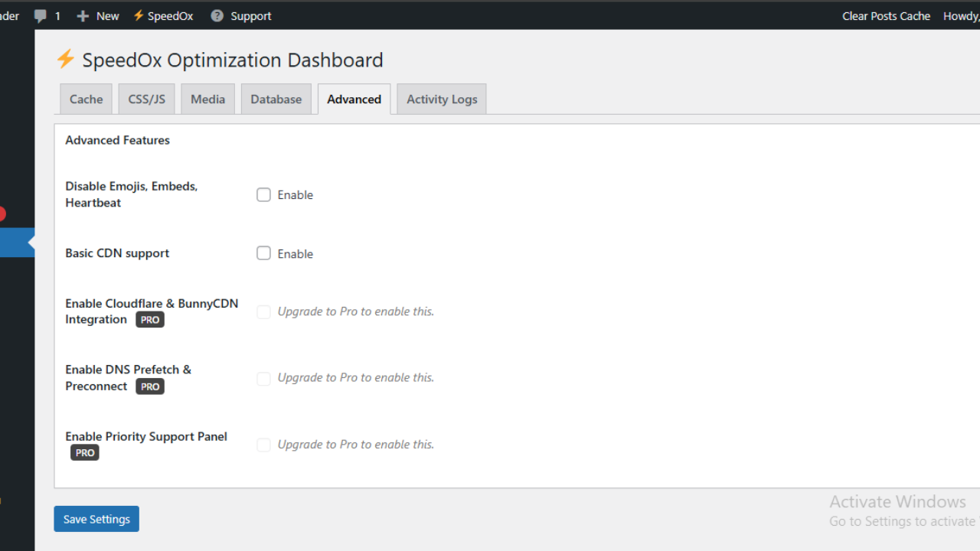
Task: Click the highlighted active item in admin sidebar
Action: (x=17, y=243)
